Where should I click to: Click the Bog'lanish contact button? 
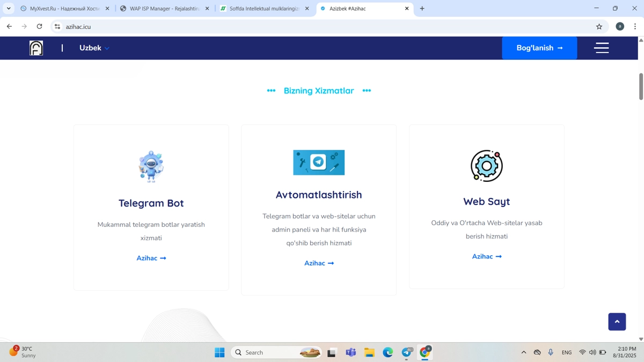[x=539, y=48]
